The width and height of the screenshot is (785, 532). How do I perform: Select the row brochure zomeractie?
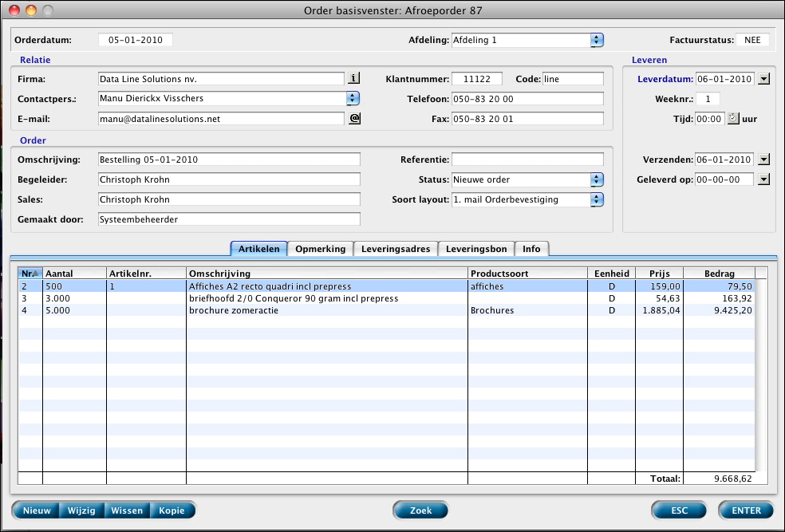coord(386,310)
